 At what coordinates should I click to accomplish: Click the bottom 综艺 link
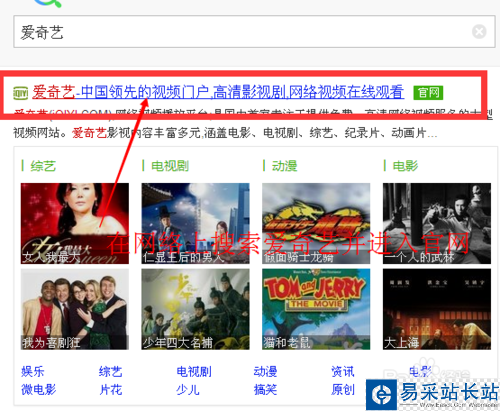111,371
